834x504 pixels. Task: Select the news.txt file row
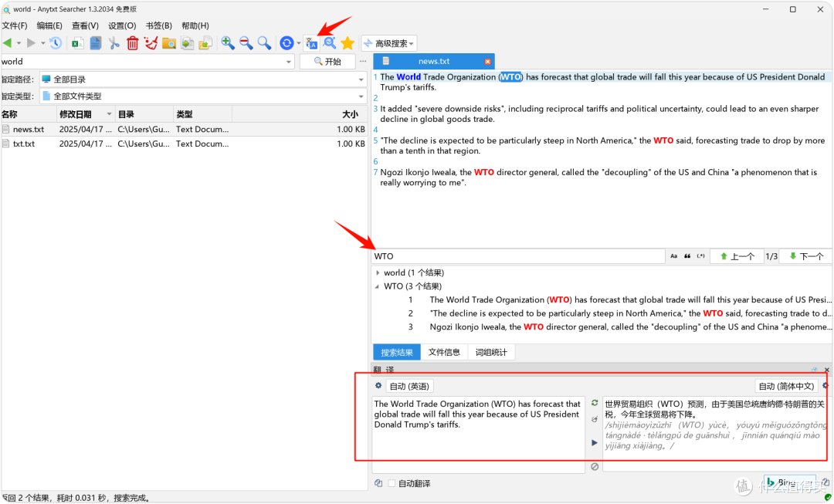point(184,129)
